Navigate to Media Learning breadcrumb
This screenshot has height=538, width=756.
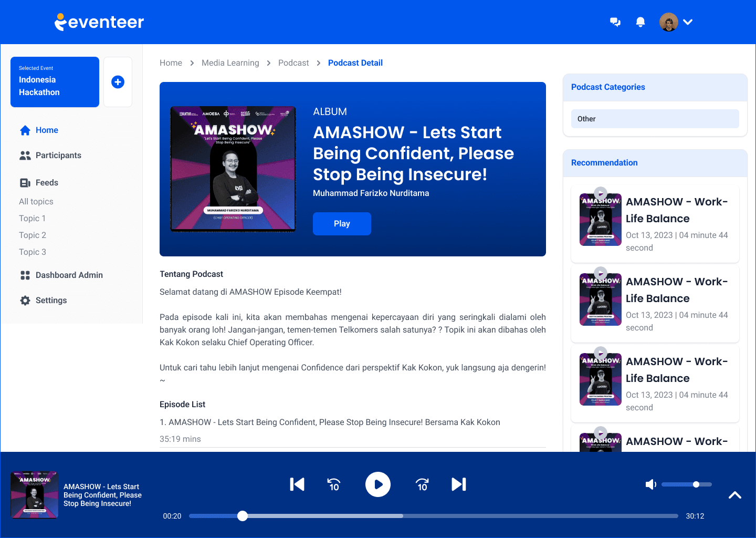pyautogui.click(x=230, y=63)
